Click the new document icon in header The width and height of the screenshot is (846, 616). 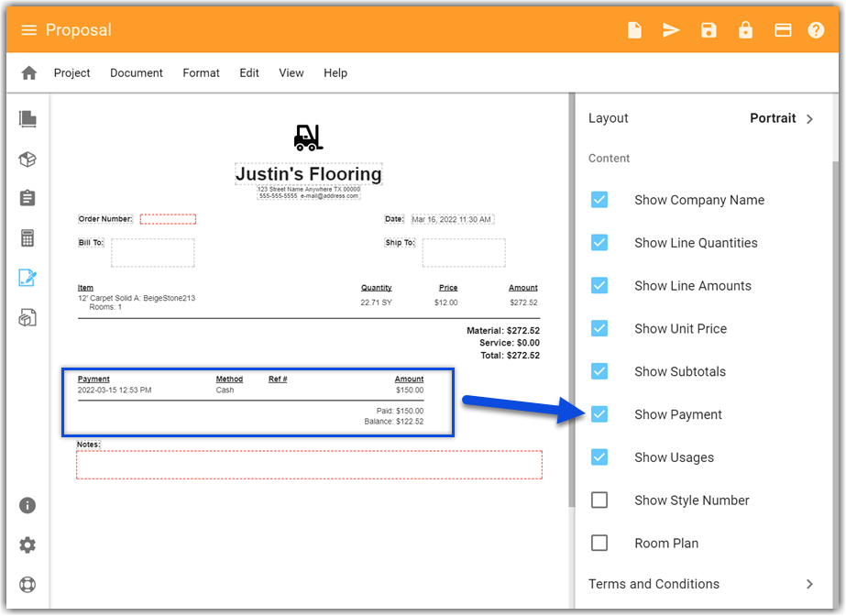[634, 30]
